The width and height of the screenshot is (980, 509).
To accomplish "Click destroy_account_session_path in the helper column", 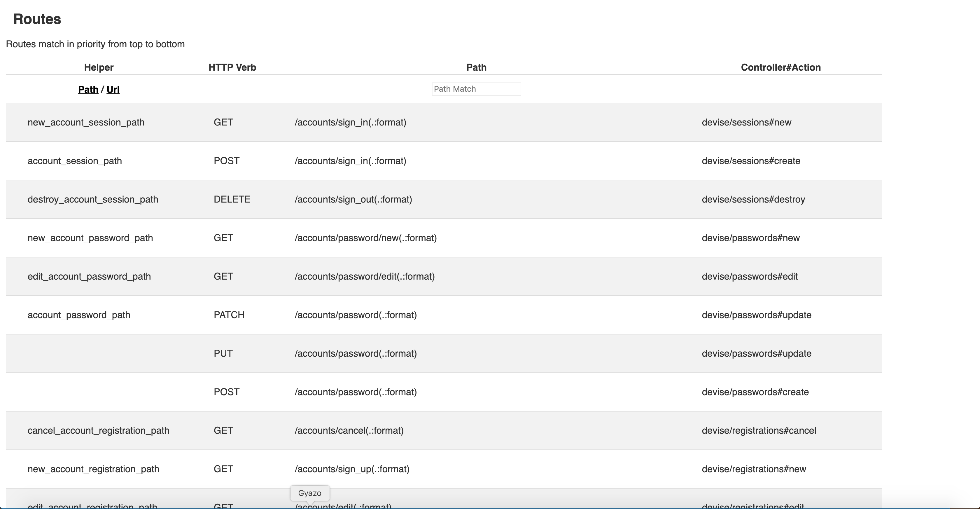I will pos(93,199).
